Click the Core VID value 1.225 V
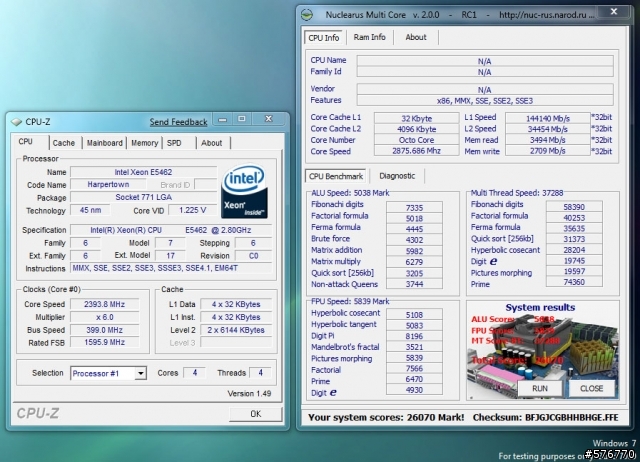 tap(192, 210)
